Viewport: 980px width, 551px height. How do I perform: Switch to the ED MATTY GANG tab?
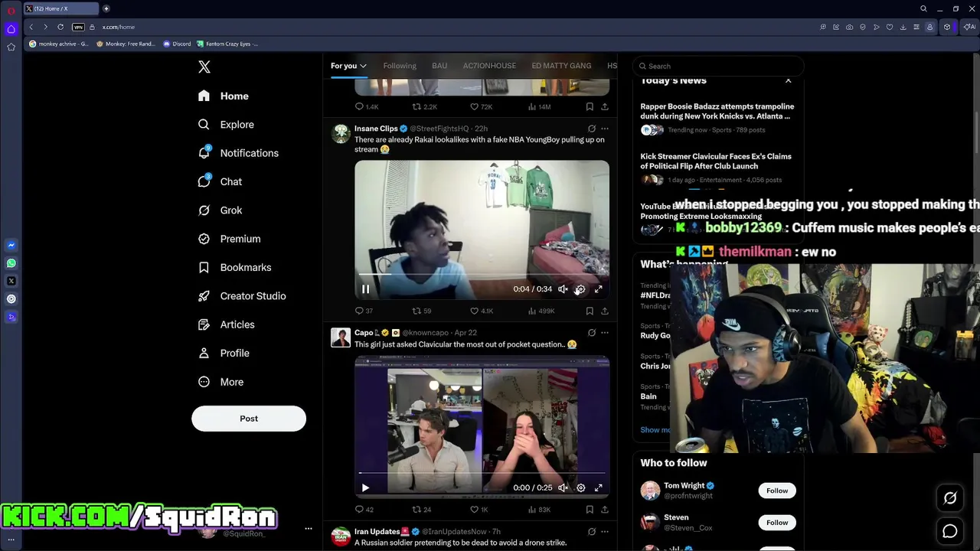pos(561,66)
